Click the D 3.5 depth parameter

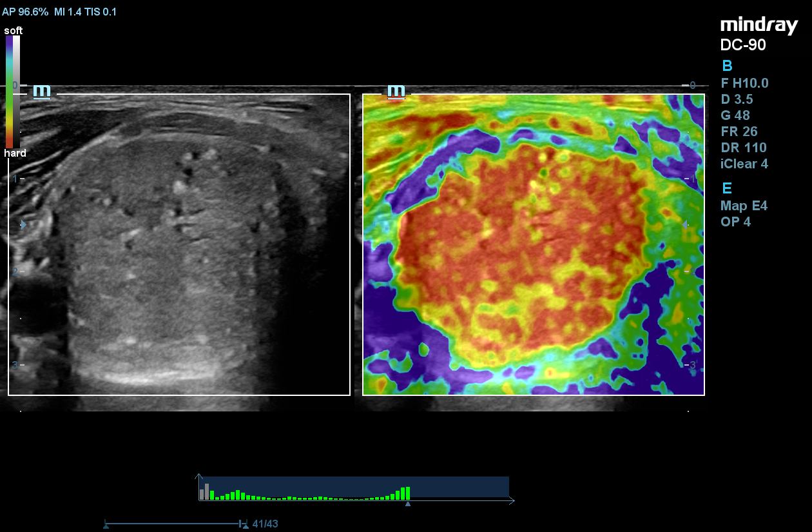pyautogui.click(x=737, y=99)
